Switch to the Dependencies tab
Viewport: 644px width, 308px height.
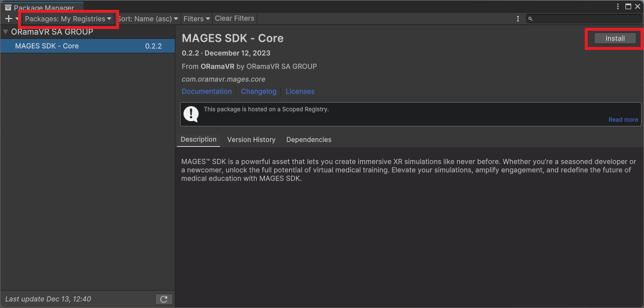pyautogui.click(x=309, y=140)
